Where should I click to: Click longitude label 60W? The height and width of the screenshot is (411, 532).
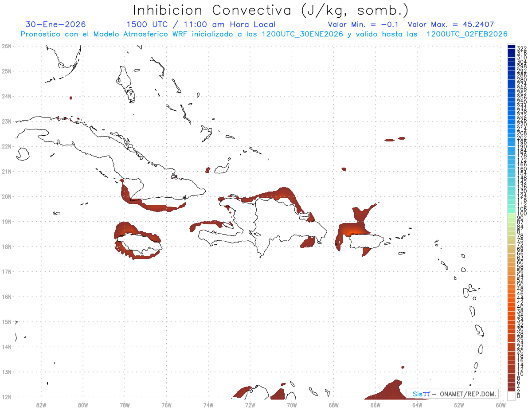pyautogui.click(x=501, y=405)
